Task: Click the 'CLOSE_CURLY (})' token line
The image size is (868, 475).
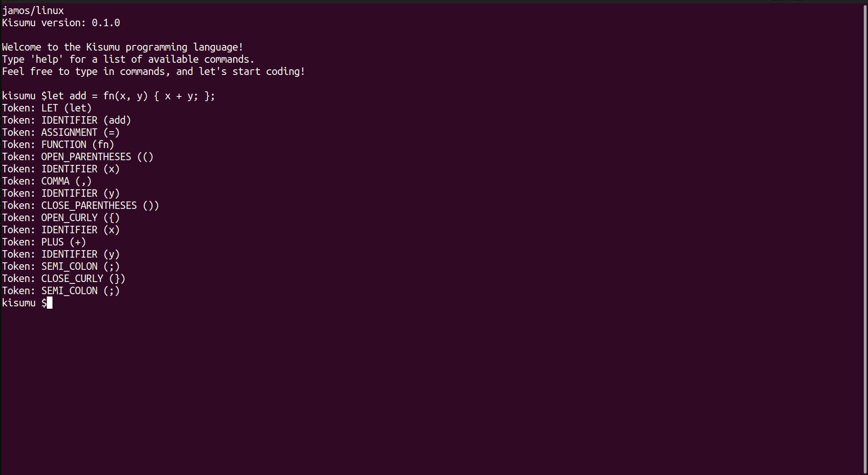Action: point(83,279)
